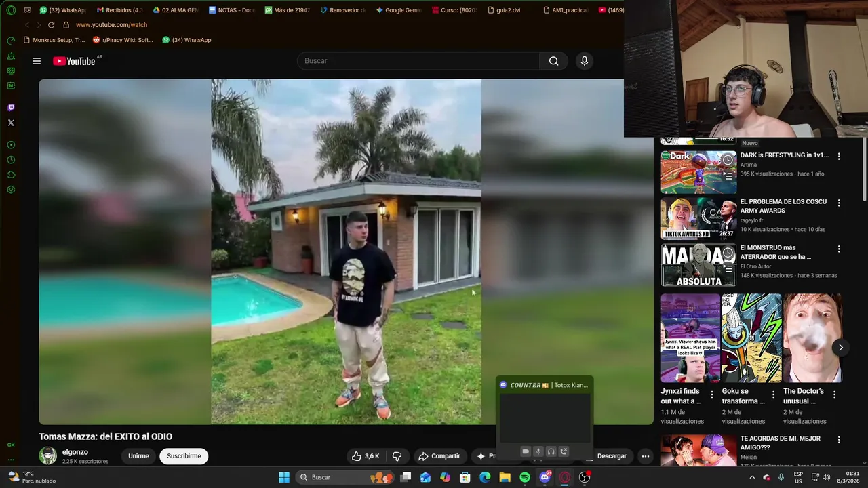Image resolution: width=868 pixels, height=488 pixels.
Task: Reload the page with the browser refresh icon
Action: [x=51, y=25]
